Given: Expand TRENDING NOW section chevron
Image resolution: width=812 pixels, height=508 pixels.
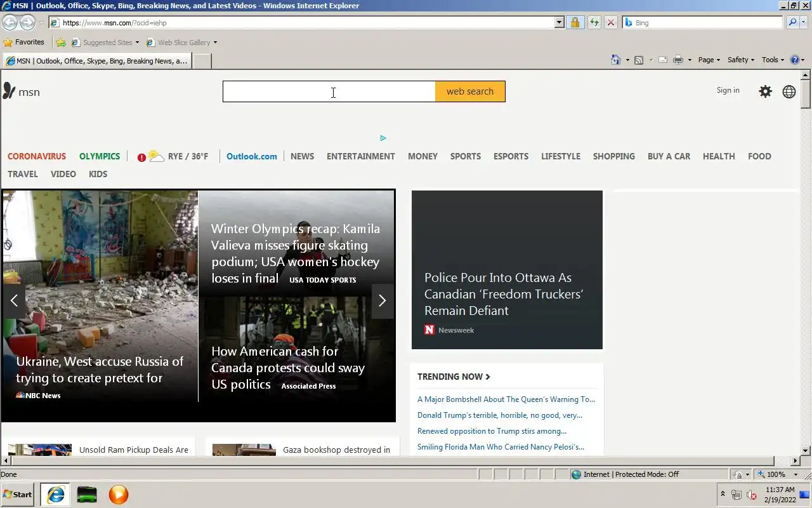Looking at the screenshot, I should pos(488,377).
